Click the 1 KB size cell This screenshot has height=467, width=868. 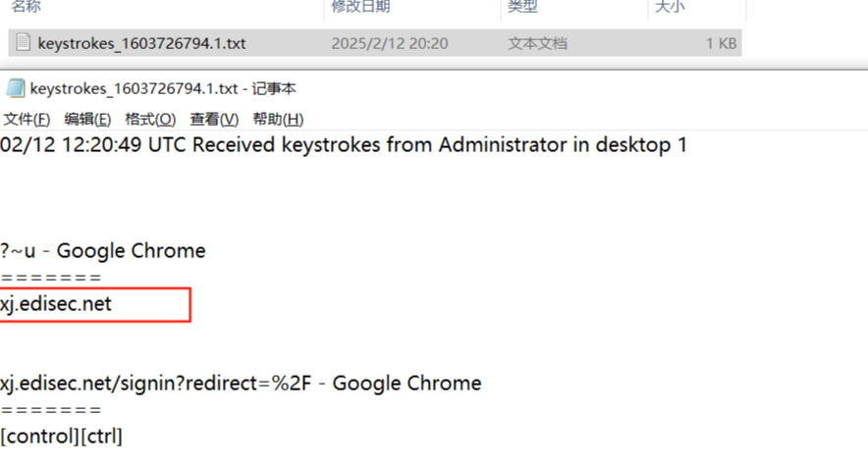(721, 43)
